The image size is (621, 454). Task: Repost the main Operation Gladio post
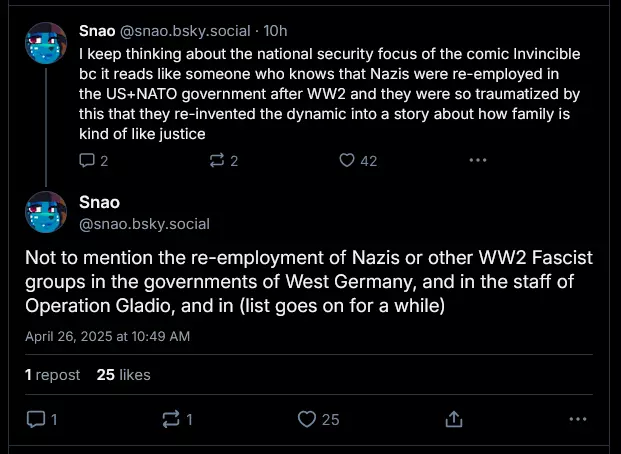(169, 419)
